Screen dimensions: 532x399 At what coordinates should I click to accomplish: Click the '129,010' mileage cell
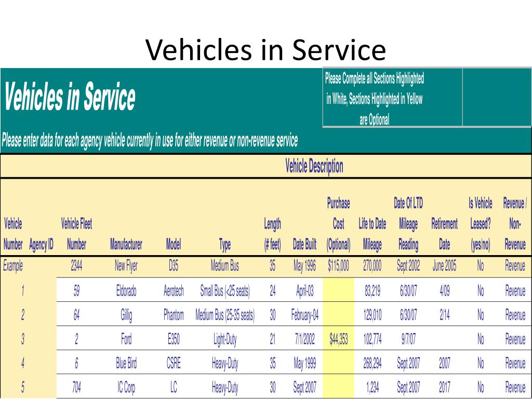coord(372,315)
